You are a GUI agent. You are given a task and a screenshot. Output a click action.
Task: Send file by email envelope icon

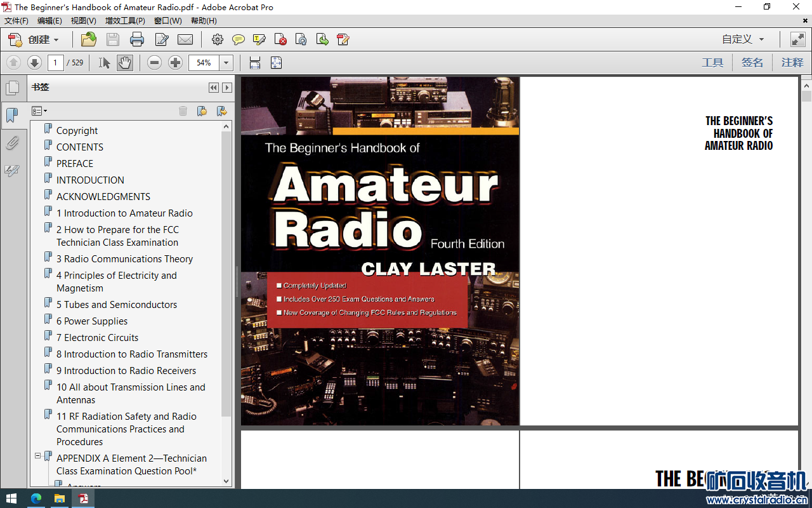pos(185,39)
